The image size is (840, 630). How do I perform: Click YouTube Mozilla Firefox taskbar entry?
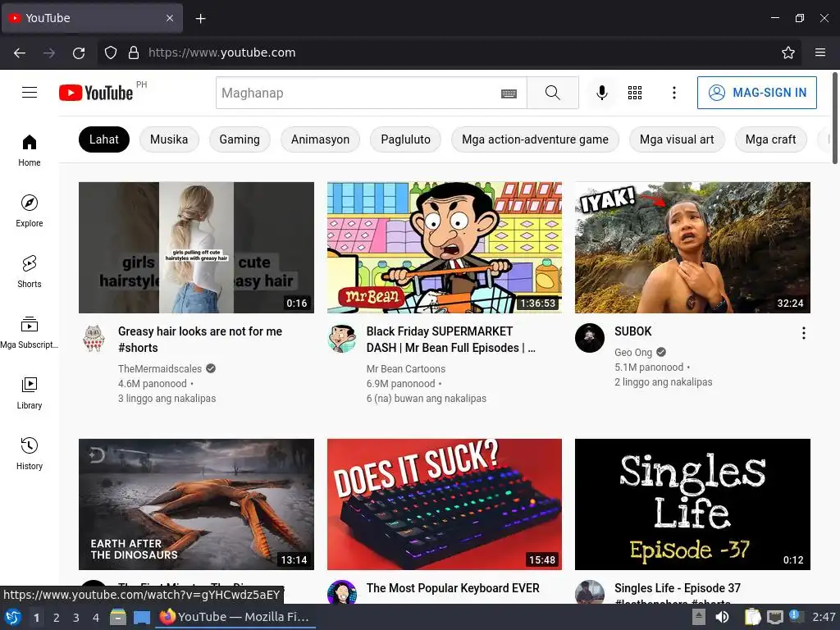pos(235,617)
